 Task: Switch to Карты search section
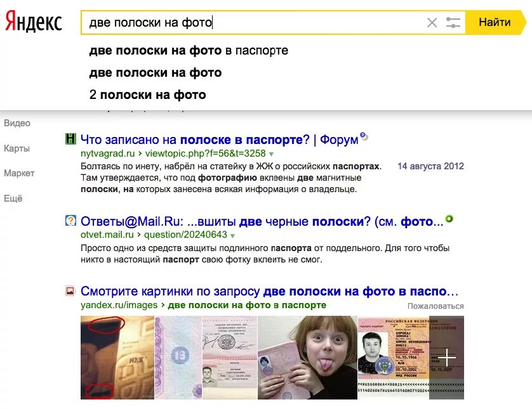(x=17, y=148)
